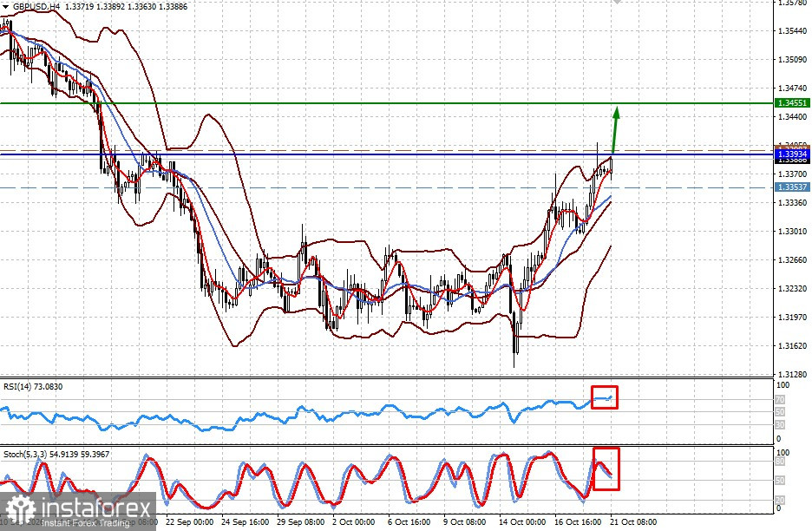
Task: Open the chart menu triangle beside GBPUSD,H4
Action: 6,7
